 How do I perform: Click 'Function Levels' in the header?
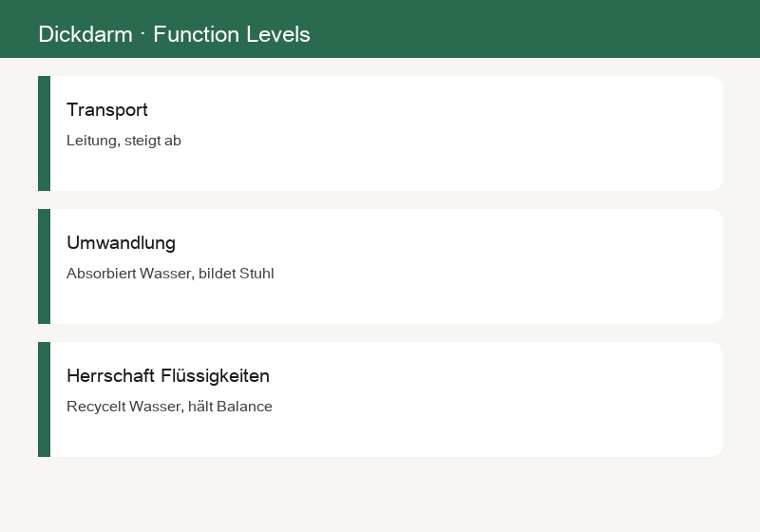point(232,34)
